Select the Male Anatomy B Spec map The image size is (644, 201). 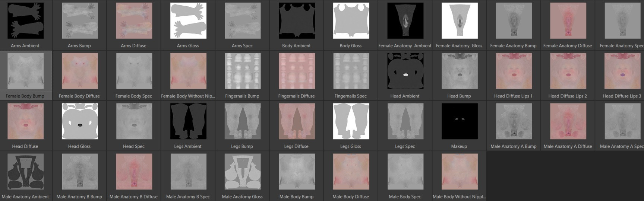(189, 172)
